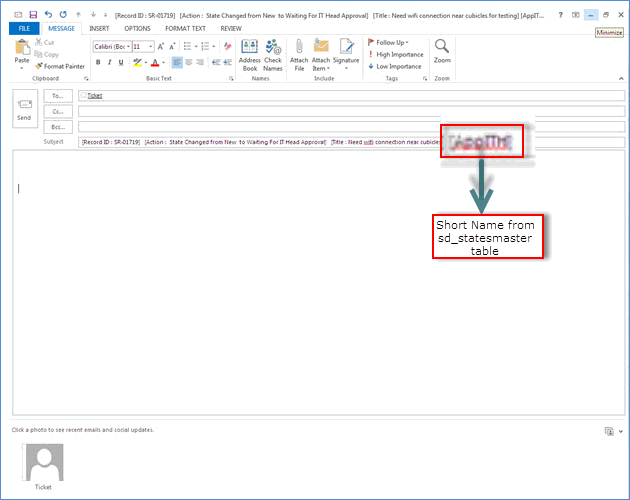The height and width of the screenshot is (500, 630).
Task: Click the Check Names icon
Action: [x=272, y=53]
